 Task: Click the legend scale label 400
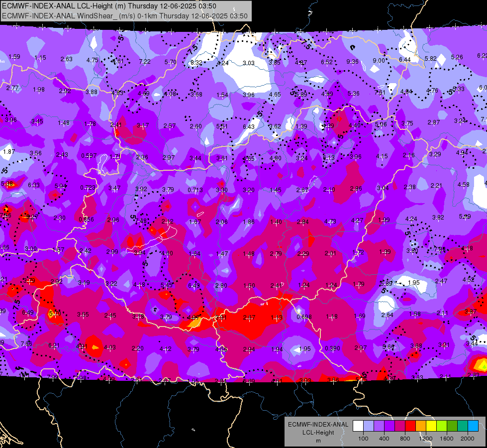pos(384,439)
